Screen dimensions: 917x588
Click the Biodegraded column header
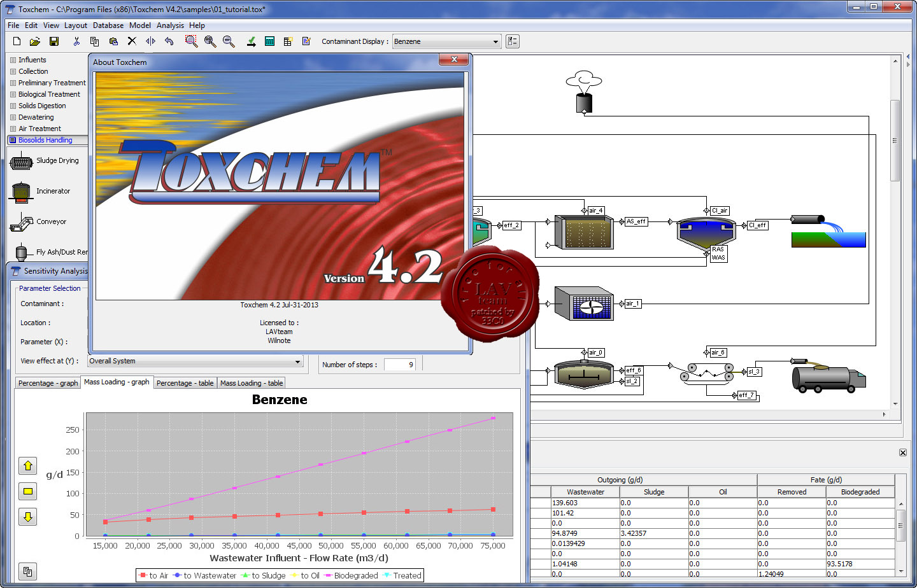[x=860, y=492]
